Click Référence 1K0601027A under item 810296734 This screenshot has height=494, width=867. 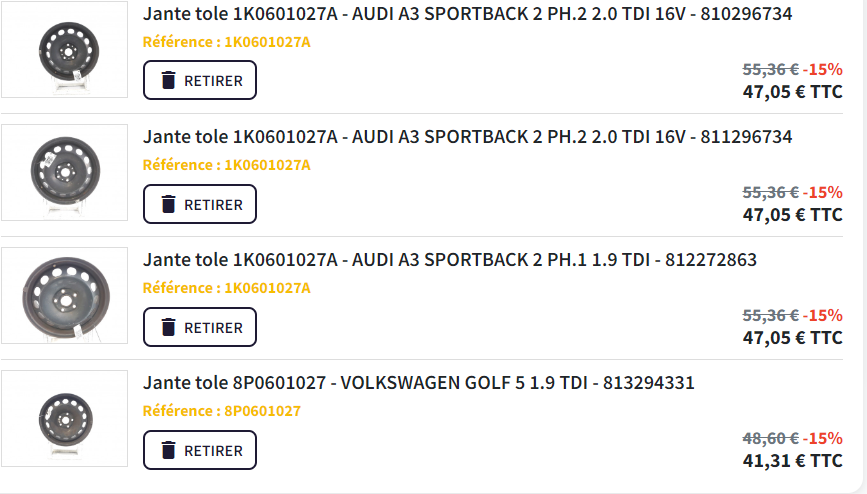click(x=226, y=42)
